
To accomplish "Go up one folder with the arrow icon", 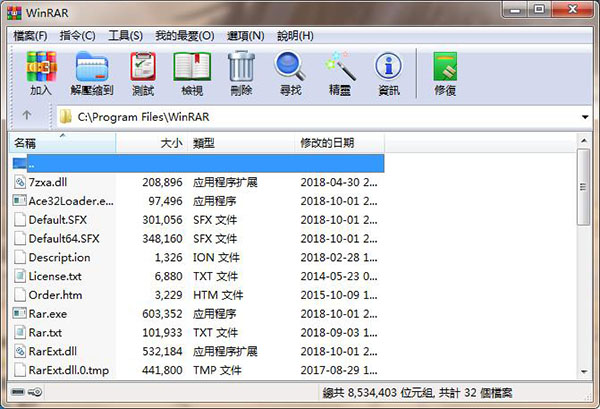I will pyautogui.click(x=26, y=115).
